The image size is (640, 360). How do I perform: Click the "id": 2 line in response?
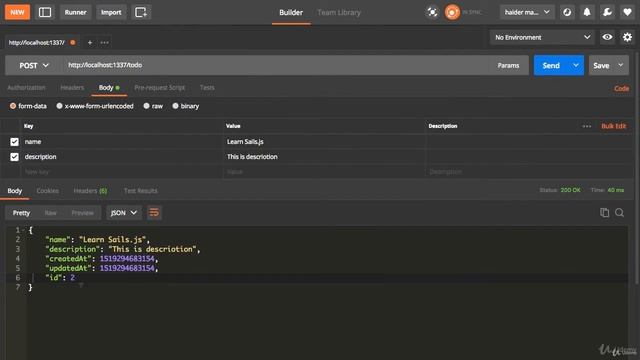(x=60, y=278)
